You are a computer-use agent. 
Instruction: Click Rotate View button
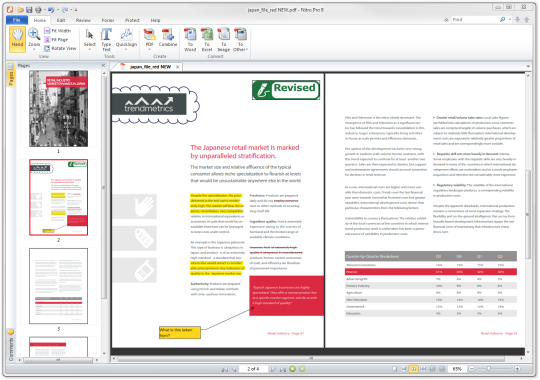[x=60, y=49]
